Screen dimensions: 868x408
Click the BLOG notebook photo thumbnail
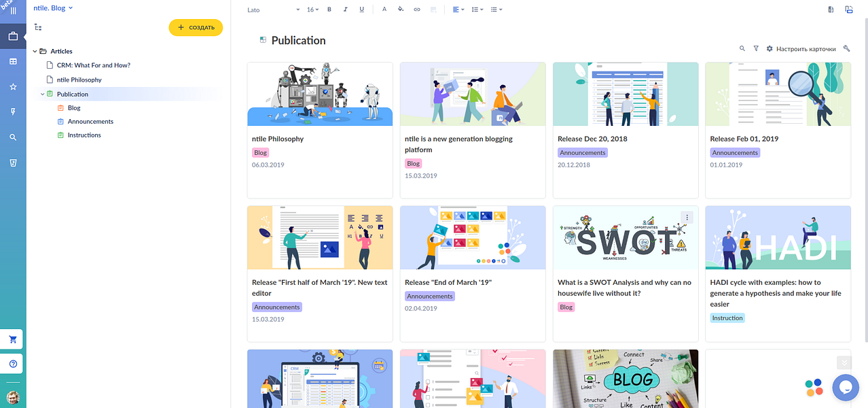[626, 379]
